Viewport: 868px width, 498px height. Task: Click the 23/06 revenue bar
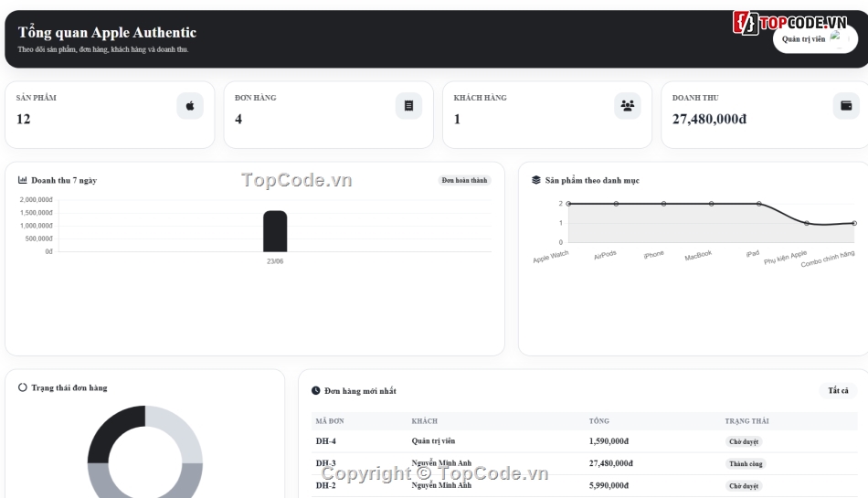[275, 231]
